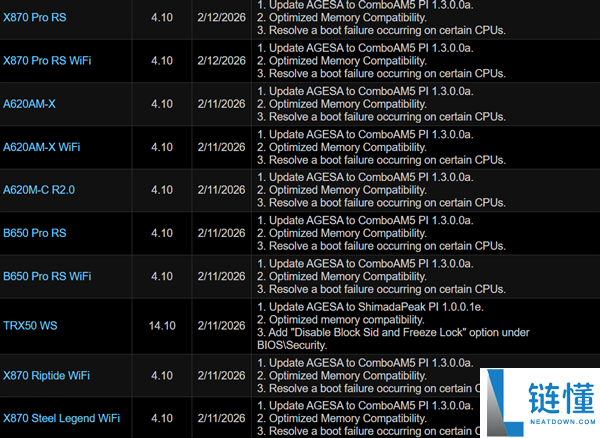
Task: Click 'Optimized memory compatibility' in TRX50 WS row
Action: tap(341, 320)
